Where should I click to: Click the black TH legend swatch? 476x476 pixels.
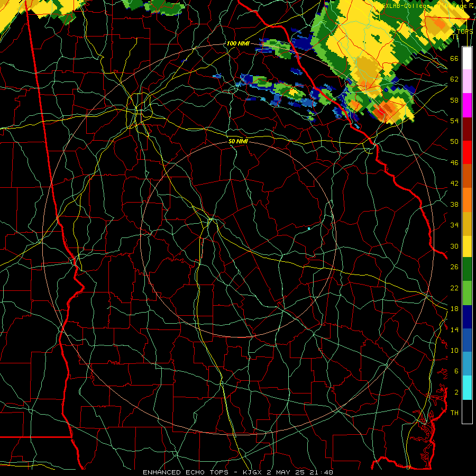[x=467, y=411]
